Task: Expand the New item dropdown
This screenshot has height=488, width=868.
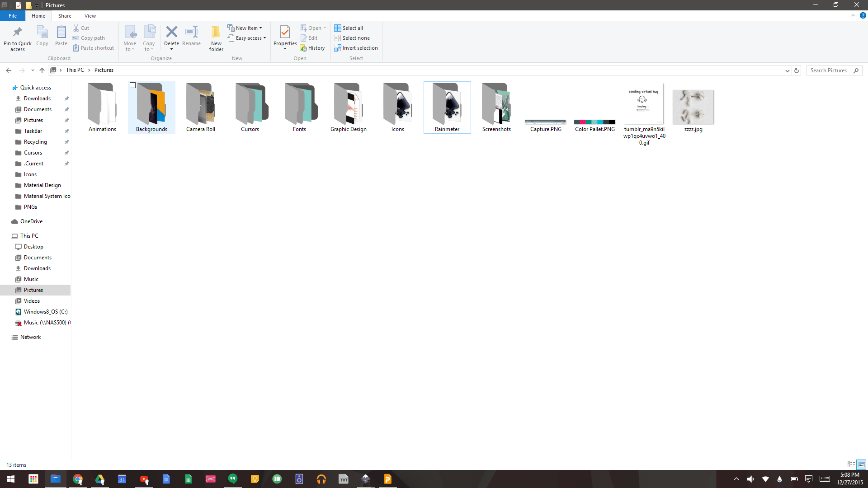Action: [x=245, y=28]
